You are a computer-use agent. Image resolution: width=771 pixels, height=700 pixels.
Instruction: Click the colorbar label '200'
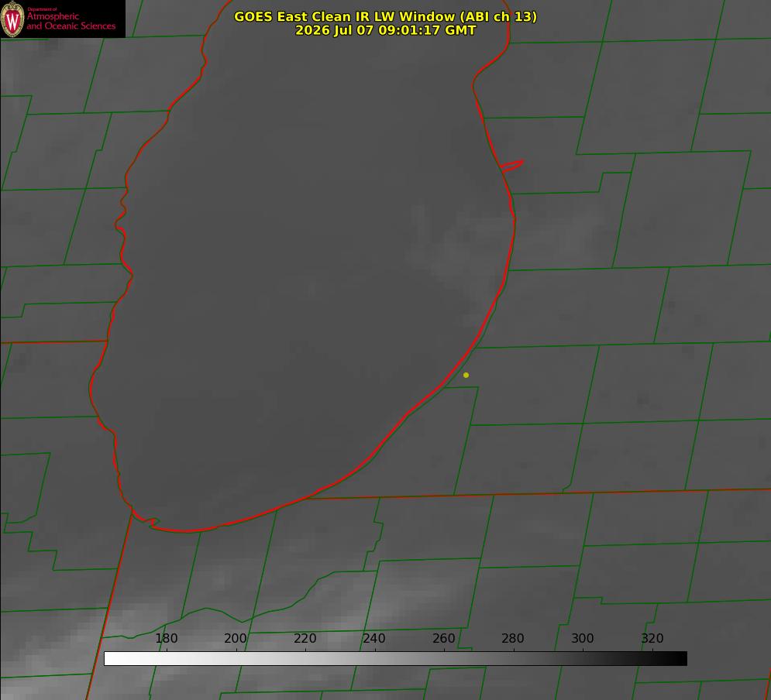click(x=236, y=638)
